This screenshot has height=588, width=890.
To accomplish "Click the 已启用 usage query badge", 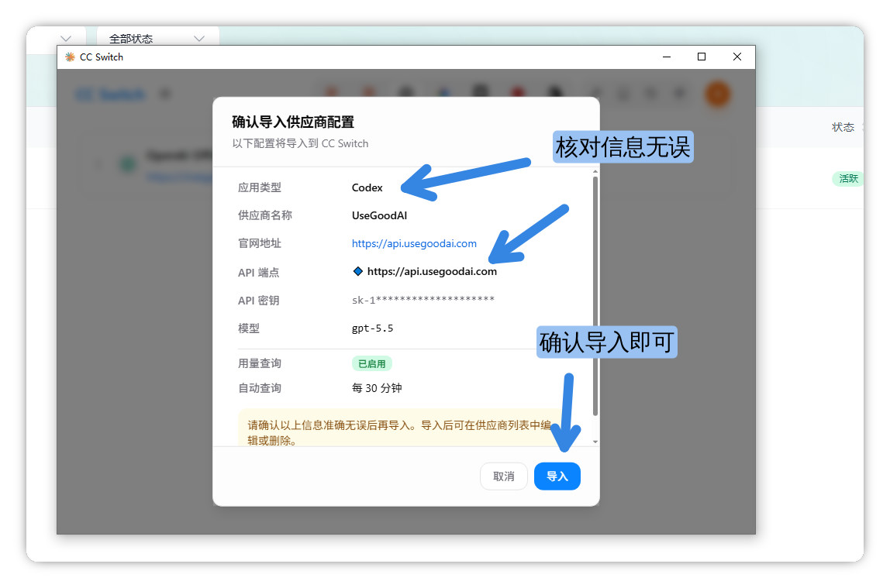I will pyautogui.click(x=372, y=363).
